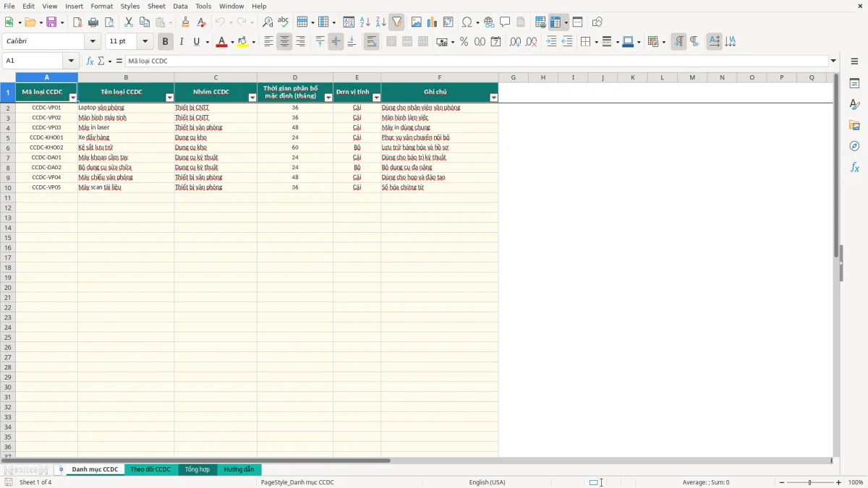Insert Pivot Table icon
Viewport: 868px width, 488px height.
click(448, 22)
